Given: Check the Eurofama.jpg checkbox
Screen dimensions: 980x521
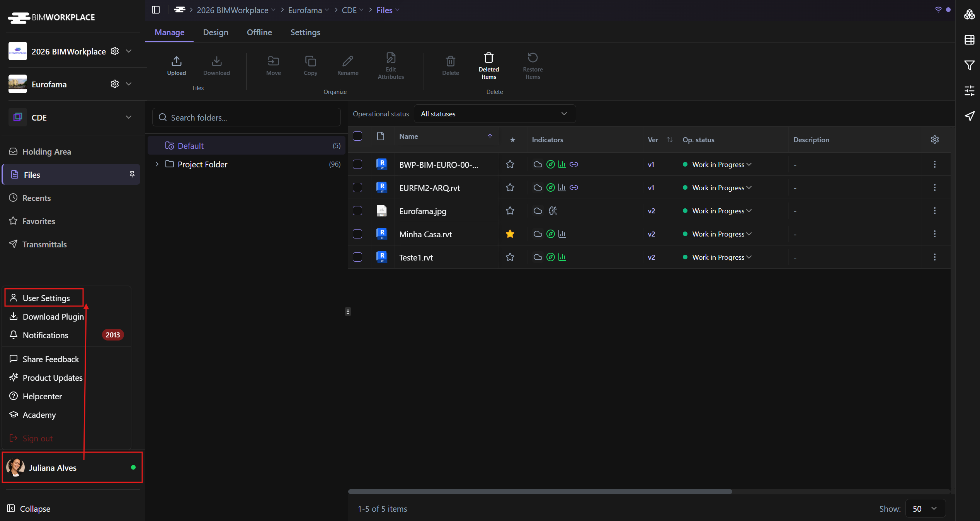Looking at the screenshot, I should [x=357, y=211].
